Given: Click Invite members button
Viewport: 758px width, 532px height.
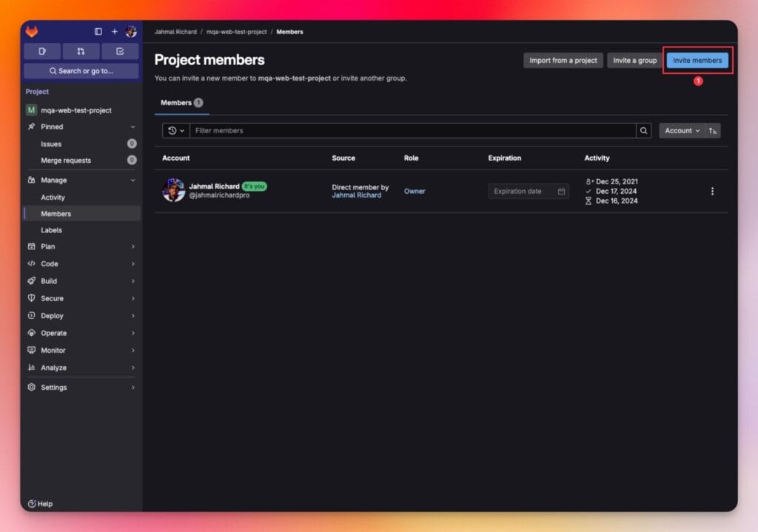Looking at the screenshot, I should pyautogui.click(x=697, y=61).
